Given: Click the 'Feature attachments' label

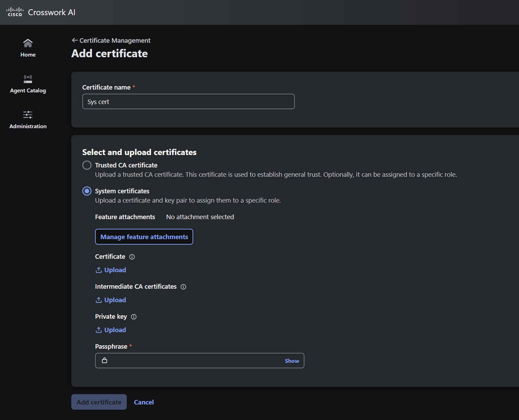Looking at the screenshot, I should 125,217.
